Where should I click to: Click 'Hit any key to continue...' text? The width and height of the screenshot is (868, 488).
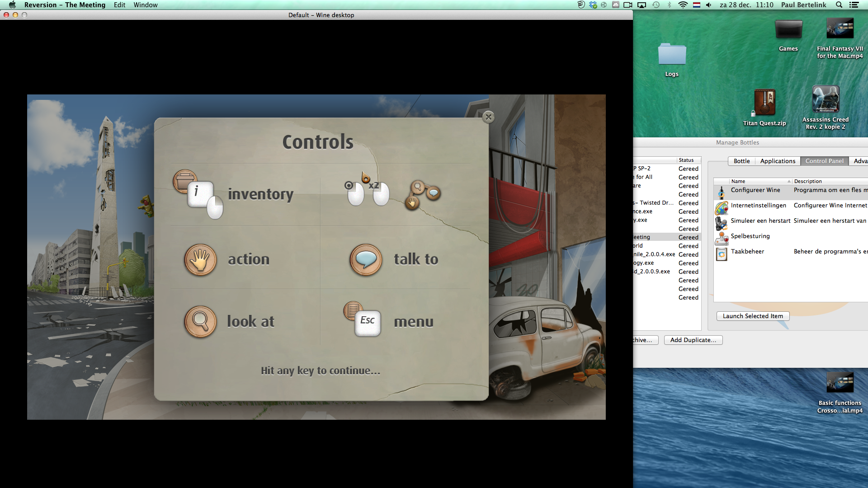pyautogui.click(x=321, y=371)
